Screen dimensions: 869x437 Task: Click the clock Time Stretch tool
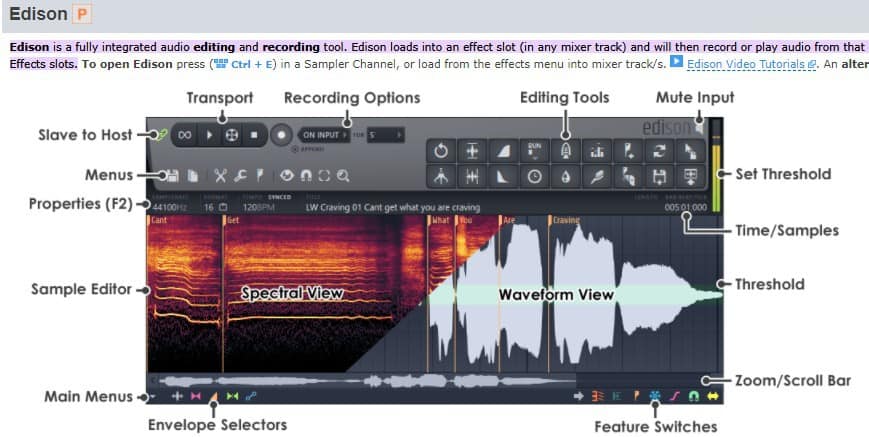534,177
